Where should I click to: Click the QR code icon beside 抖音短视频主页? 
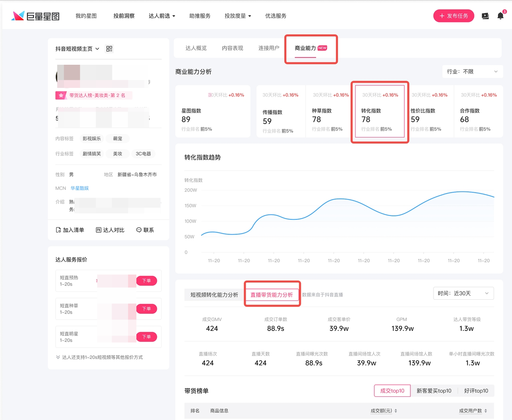click(109, 49)
